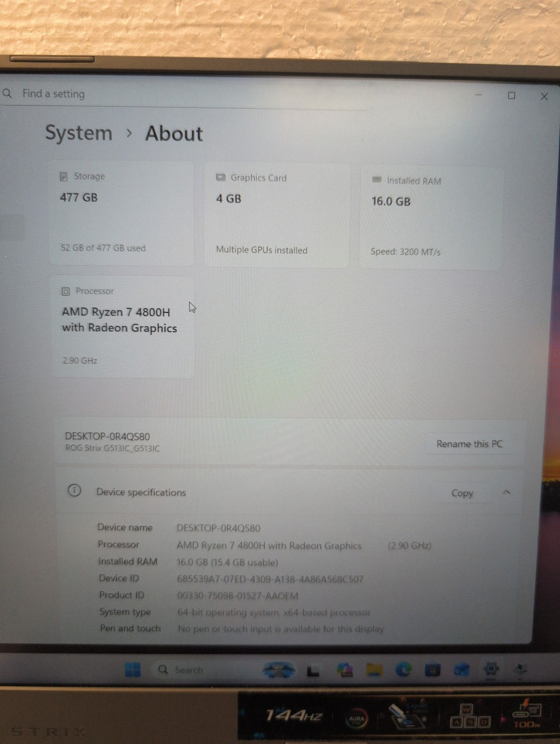Click 52 GB of 477 GB used
560x744 pixels.
coord(103,248)
